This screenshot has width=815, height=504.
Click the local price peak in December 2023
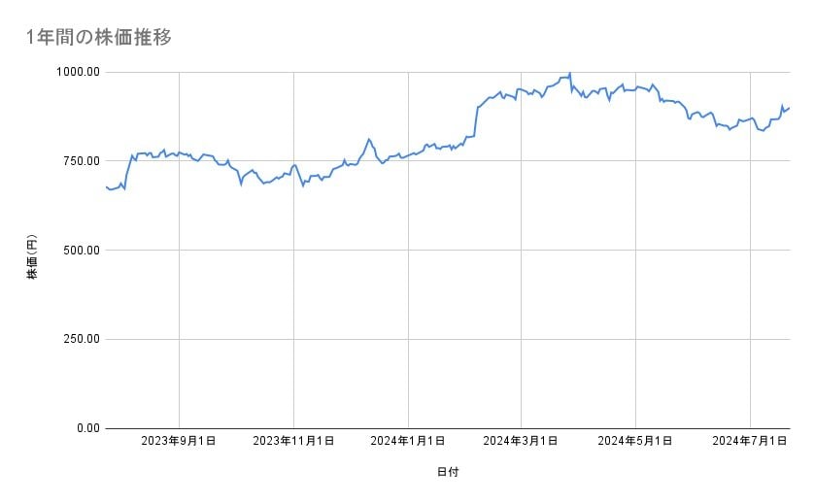click(x=369, y=140)
